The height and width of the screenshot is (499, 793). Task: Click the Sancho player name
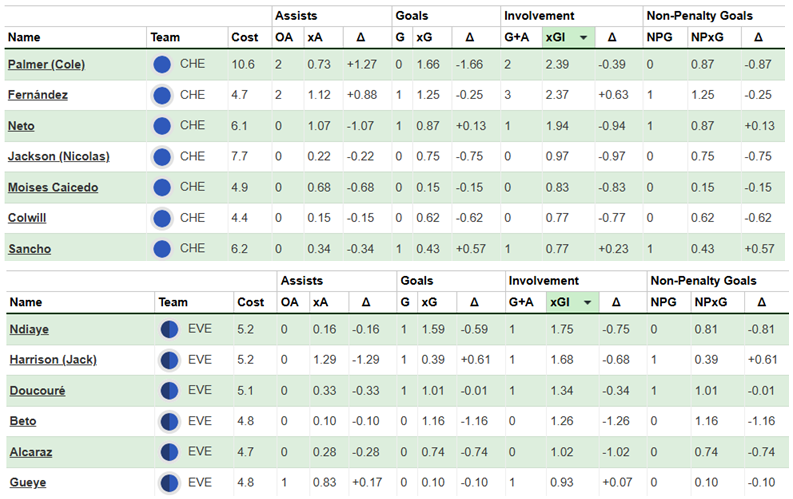pos(28,249)
